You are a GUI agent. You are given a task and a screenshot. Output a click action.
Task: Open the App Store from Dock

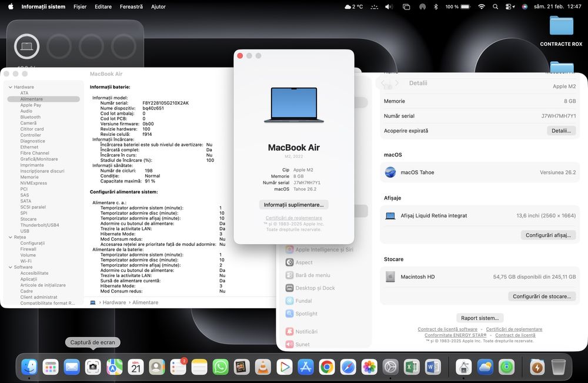pyautogui.click(x=306, y=367)
